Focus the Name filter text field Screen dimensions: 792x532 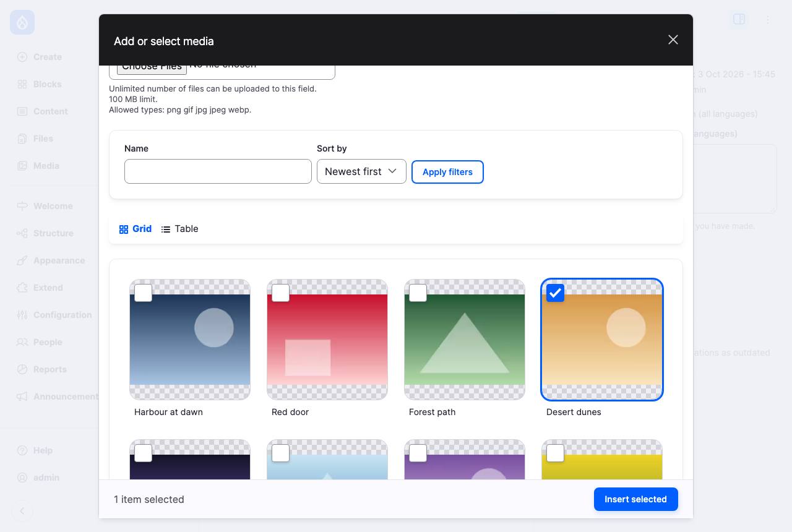click(x=218, y=171)
